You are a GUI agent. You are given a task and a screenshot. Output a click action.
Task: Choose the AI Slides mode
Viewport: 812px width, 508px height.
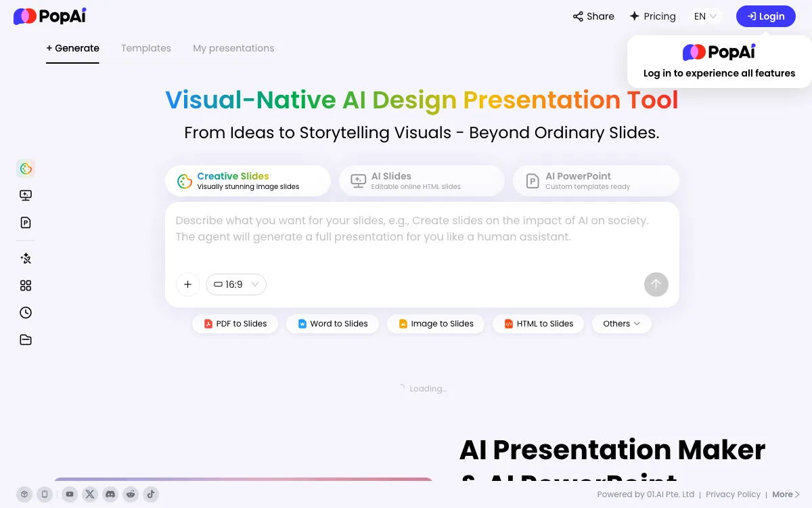pyautogui.click(x=422, y=181)
